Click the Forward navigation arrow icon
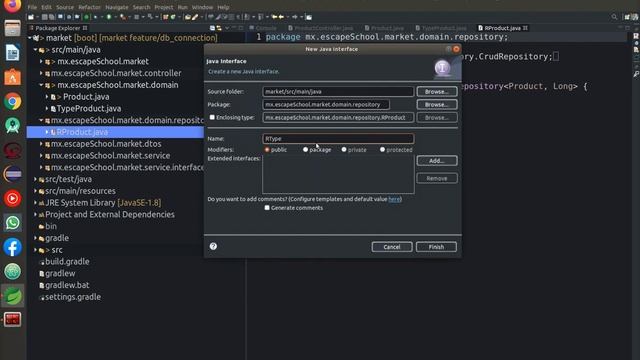This screenshot has height=360, width=640. click(x=295, y=17)
